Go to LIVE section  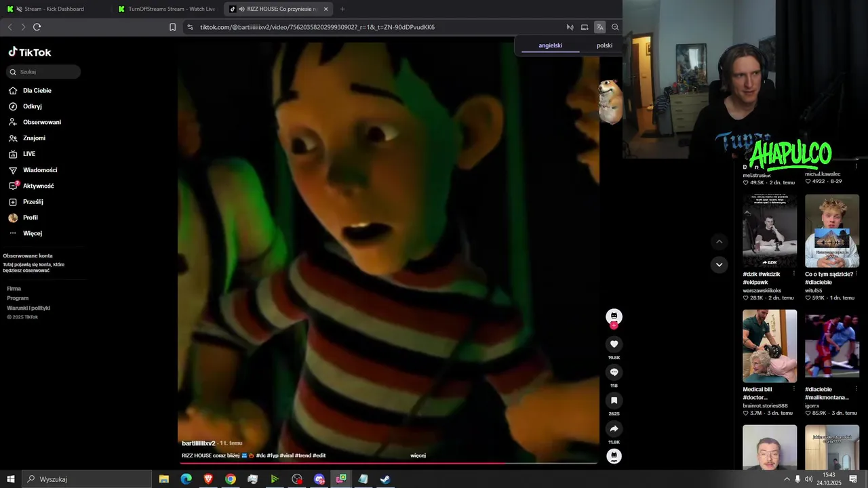[22, 154]
